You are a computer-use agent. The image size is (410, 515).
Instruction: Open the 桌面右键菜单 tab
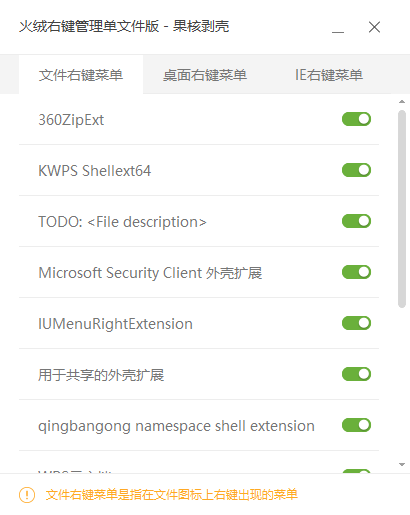coord(205,75)
